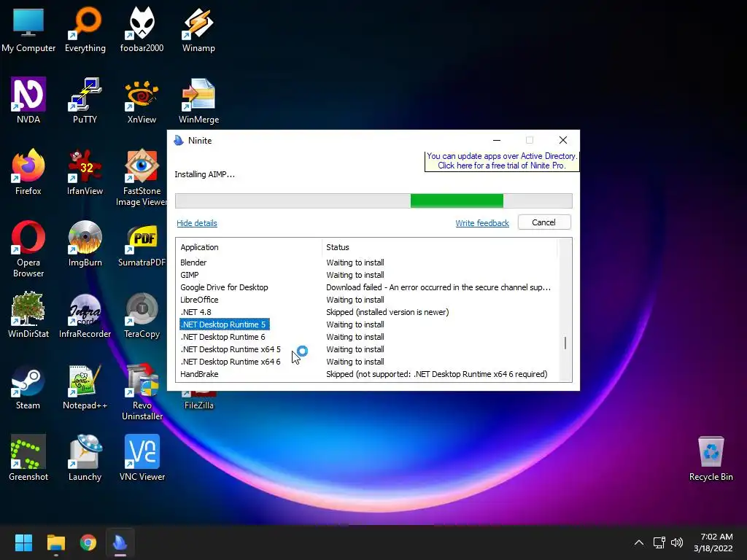
Task: Select the Greenshot desktop shortcut
Action: 28,458
